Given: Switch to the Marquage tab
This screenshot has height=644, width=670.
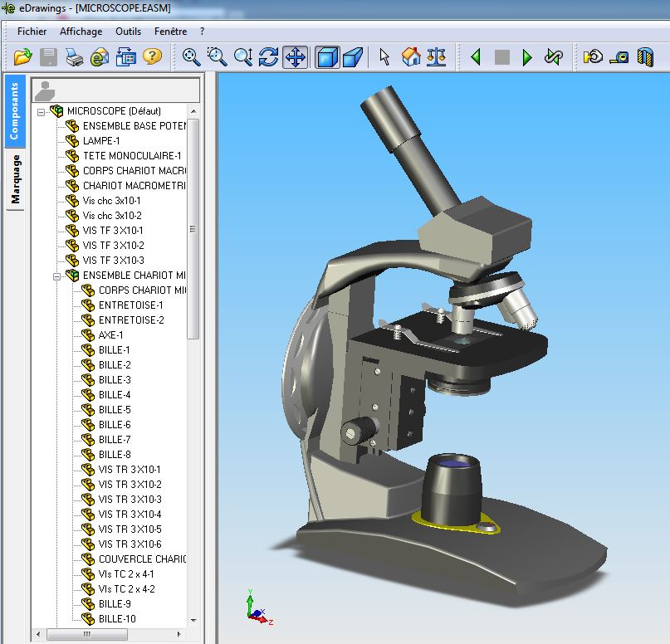Looking at the screenshot, I should [16, 179].
